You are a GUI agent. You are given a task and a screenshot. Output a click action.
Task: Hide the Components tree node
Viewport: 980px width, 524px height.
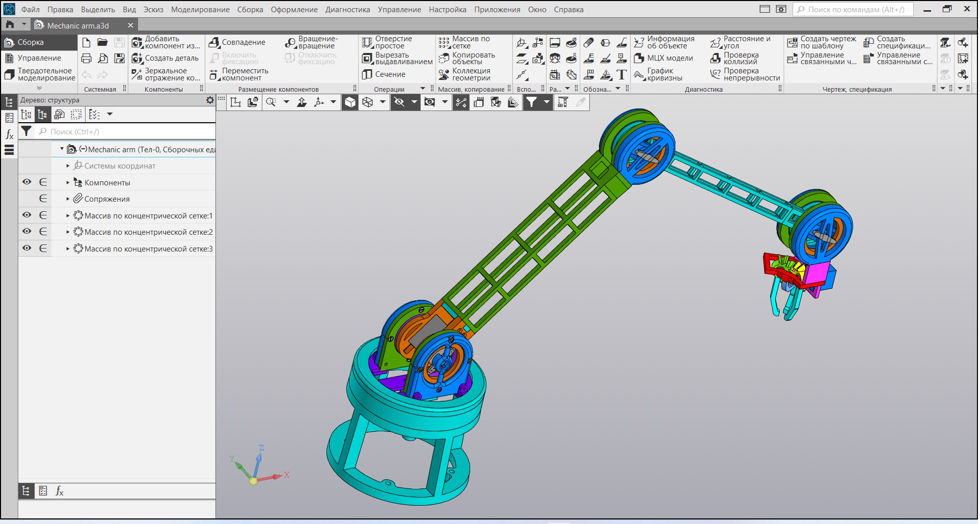(x=27, y=182)
